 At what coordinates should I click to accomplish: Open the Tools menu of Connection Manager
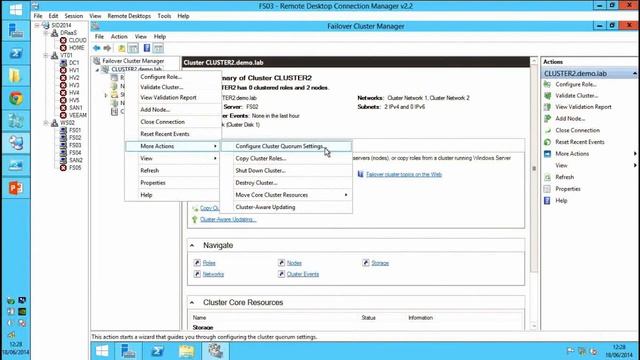click(x=164, y=16)
